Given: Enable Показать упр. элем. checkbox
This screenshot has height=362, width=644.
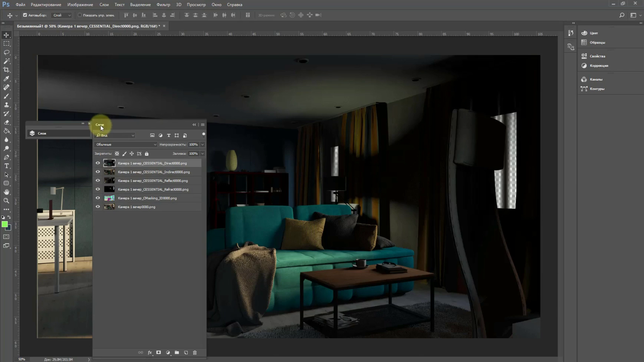Looking at the screenshot, I should (80, 15).
